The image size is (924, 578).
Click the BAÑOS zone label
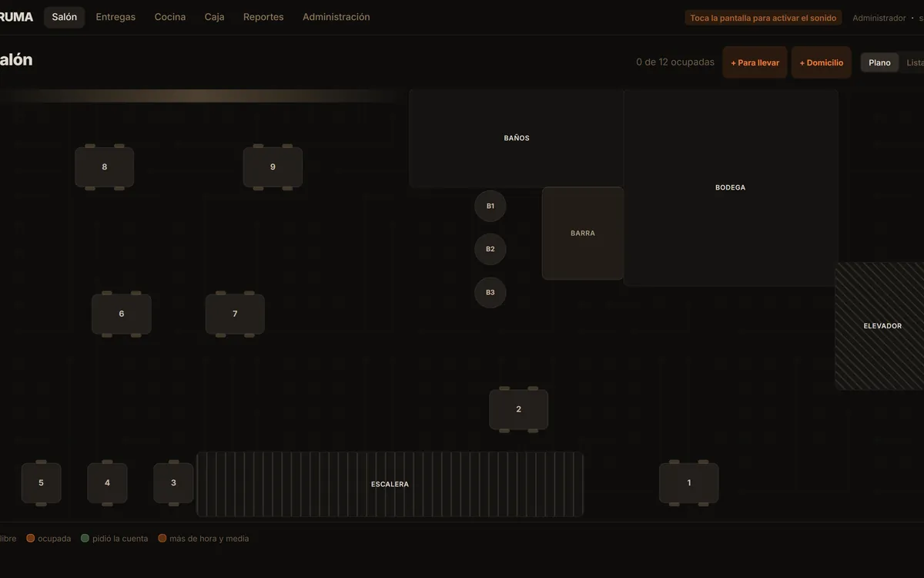coord(517,138)
